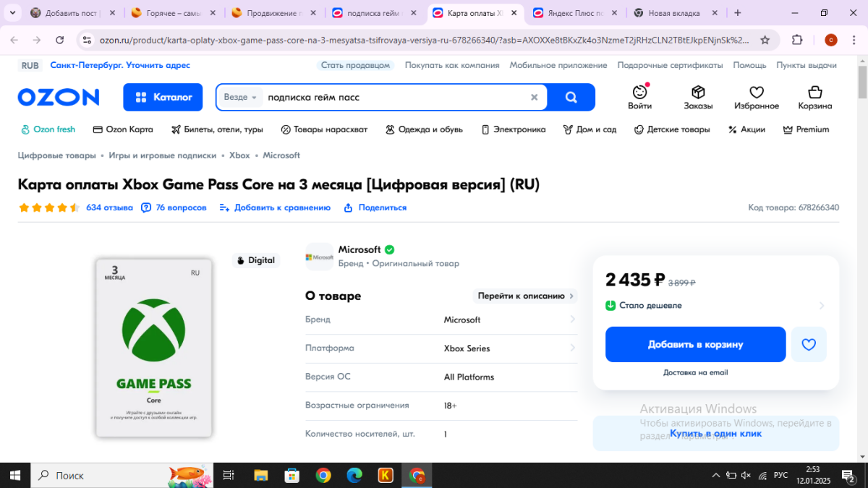
Task: Open the Стать продавцом link
Action: point(355,65)
